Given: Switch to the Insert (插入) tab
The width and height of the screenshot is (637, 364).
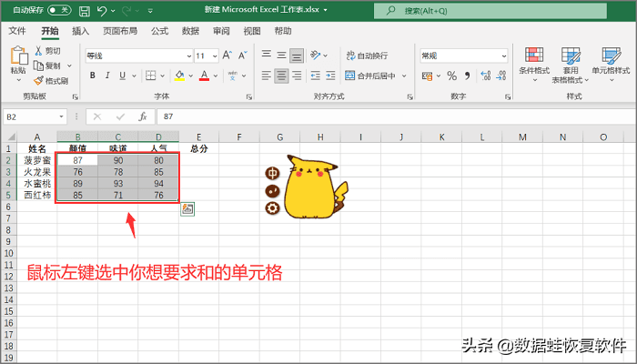Looking at the screenshot, I should 80,31.
